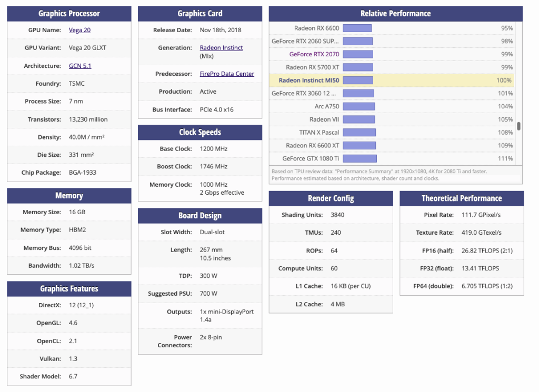Click the GeForce GTX 1080 Ti performance bar
Image resolution: width=539 pixels, height=392 pixels.
360,159
